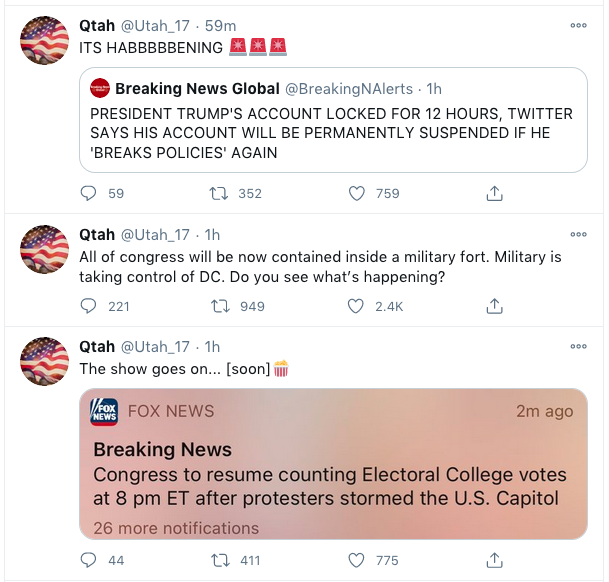Reply to the ITS HABBBBBENING tweet
This screenshot has height=582, width=609.
88,193
